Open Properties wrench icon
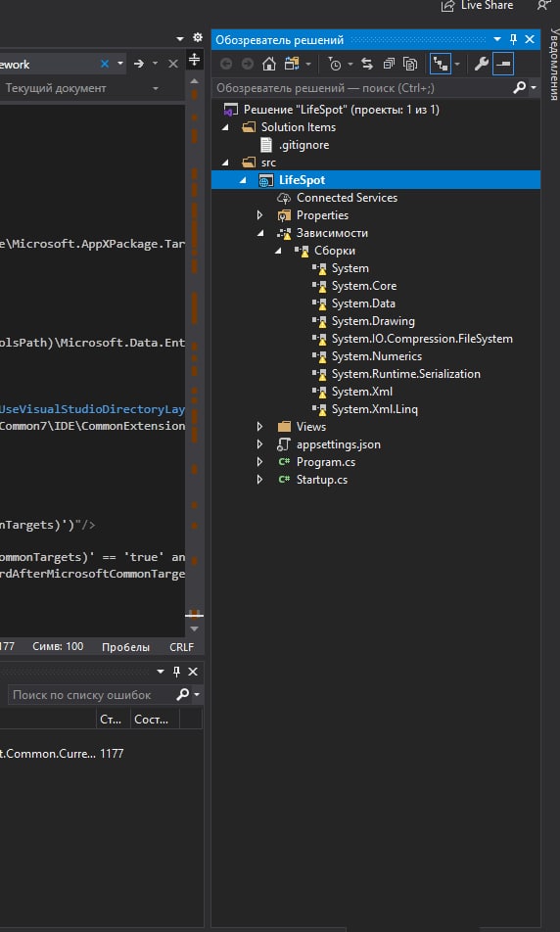This screenshot has height=932, width=560. point(481,65)
